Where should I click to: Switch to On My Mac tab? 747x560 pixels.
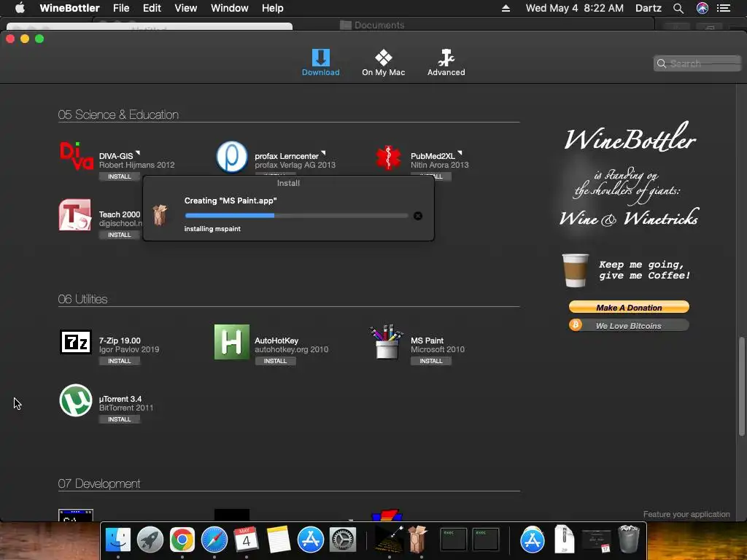click(383, 63)
